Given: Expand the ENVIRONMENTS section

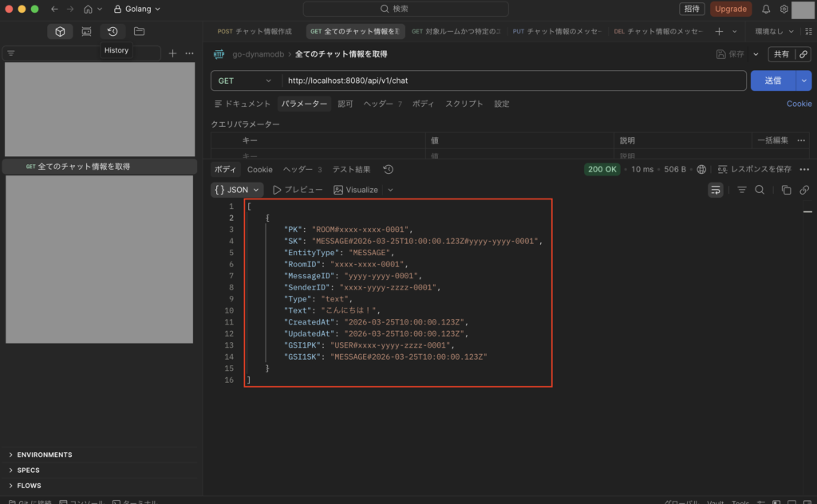Looking at the screenshot, I should click(44, 455).
